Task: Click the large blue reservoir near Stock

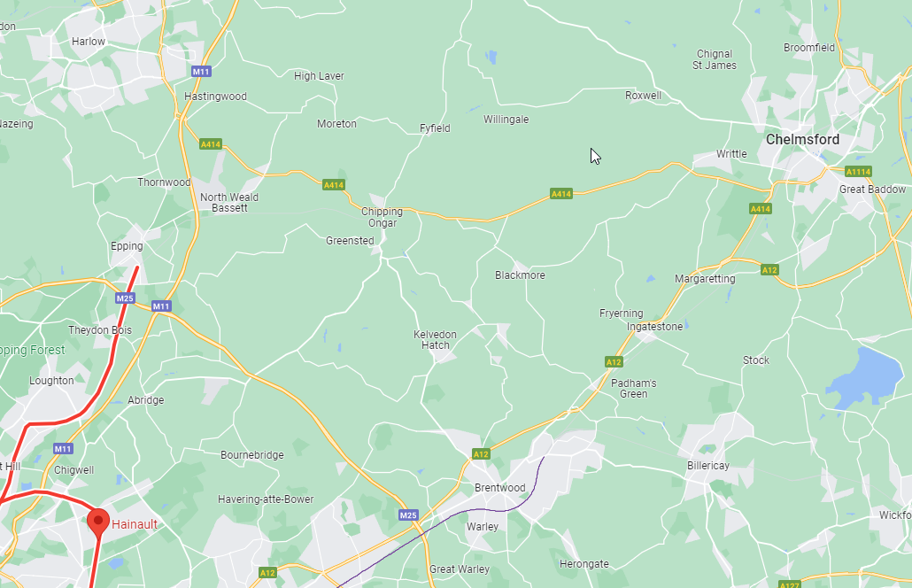Action: 864,378
